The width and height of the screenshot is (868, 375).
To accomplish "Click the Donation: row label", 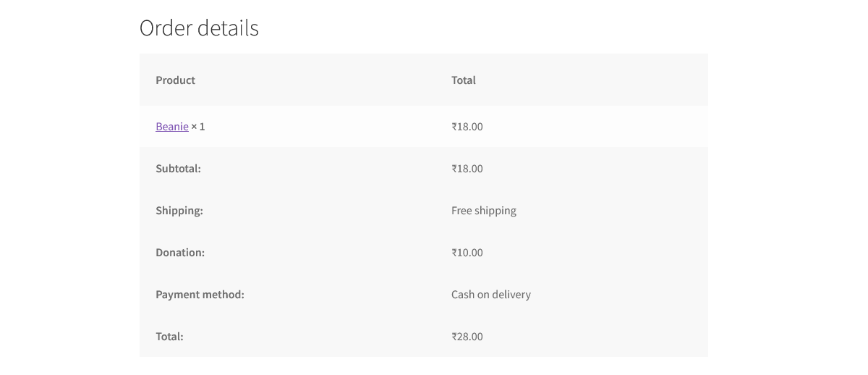I will click(180, 253).
